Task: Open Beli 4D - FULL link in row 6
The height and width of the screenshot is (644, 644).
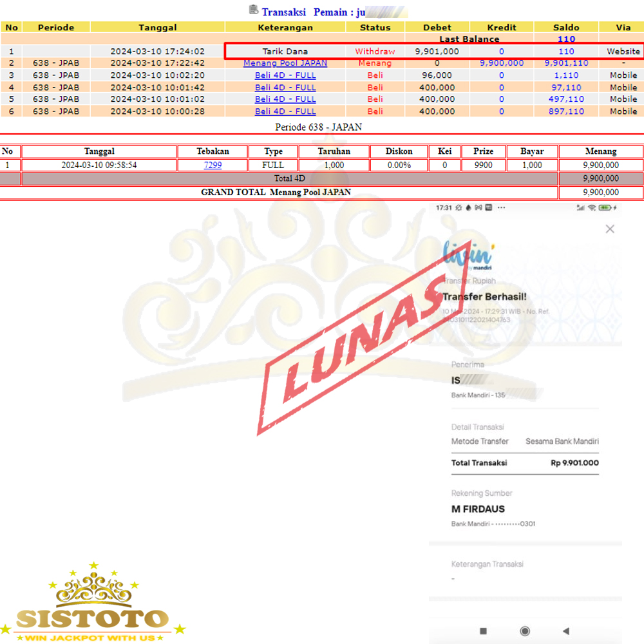Action: pos(285,111)
